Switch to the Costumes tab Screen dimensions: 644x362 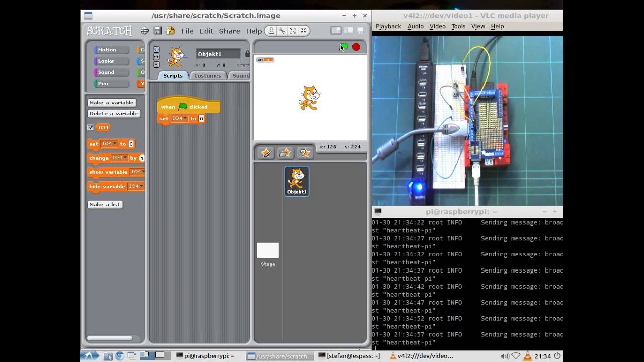pos(208,76)
